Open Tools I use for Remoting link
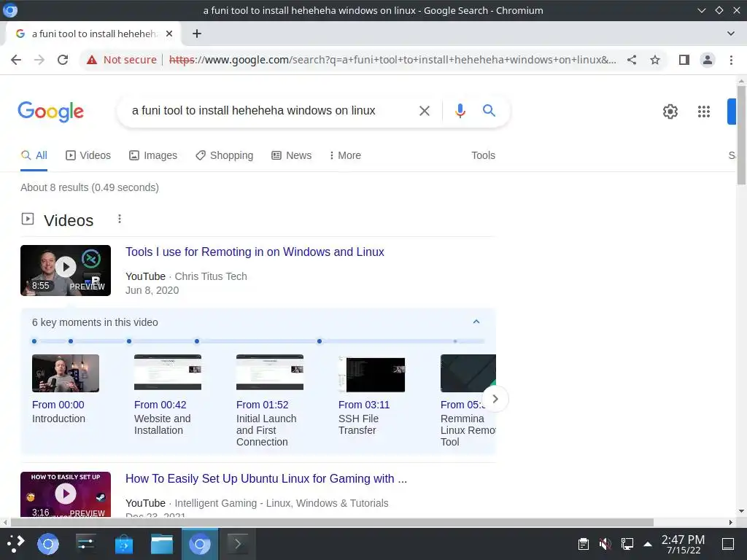The height and width of the screenshot is (560, 747). 255,252
